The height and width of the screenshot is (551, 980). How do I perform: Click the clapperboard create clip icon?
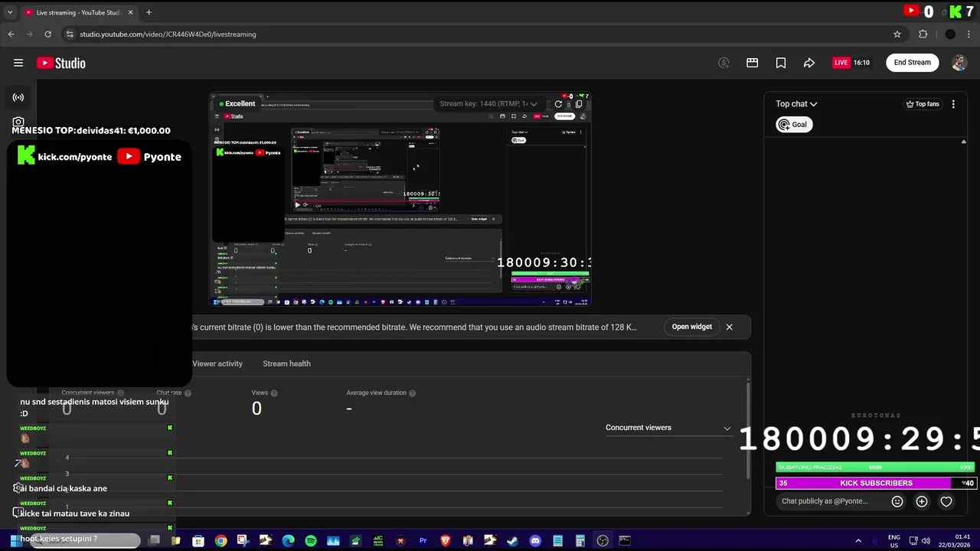[753, 63]
